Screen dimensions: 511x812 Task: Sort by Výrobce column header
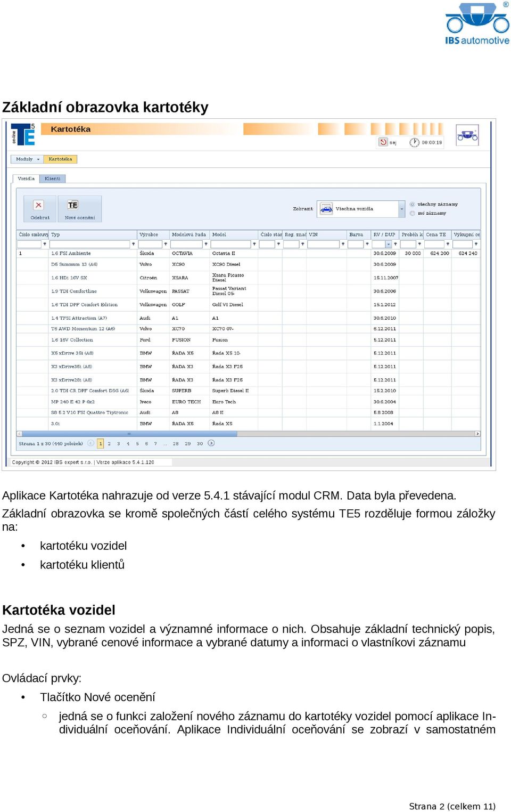(x=153, y=234)
